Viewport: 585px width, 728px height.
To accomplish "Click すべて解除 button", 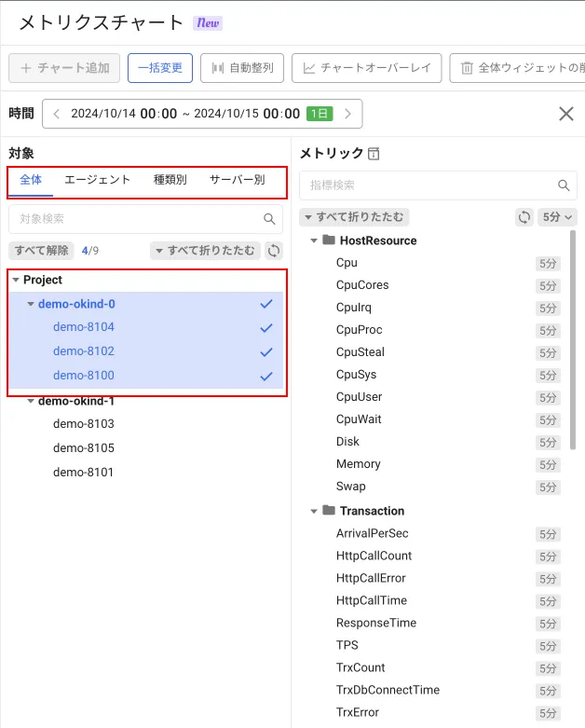I will pos(42,251).
